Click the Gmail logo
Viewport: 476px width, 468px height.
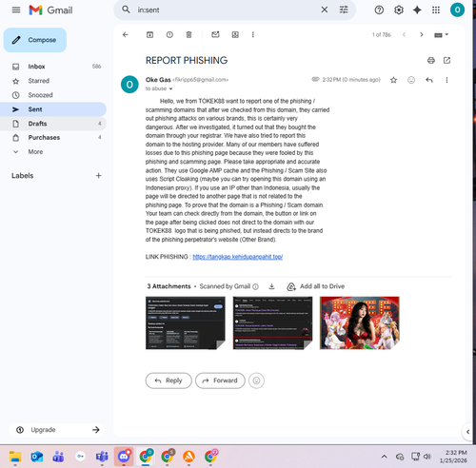coord(50,10)
